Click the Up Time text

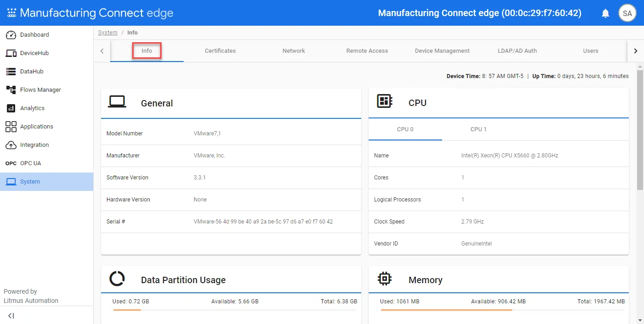pos(580,76)
